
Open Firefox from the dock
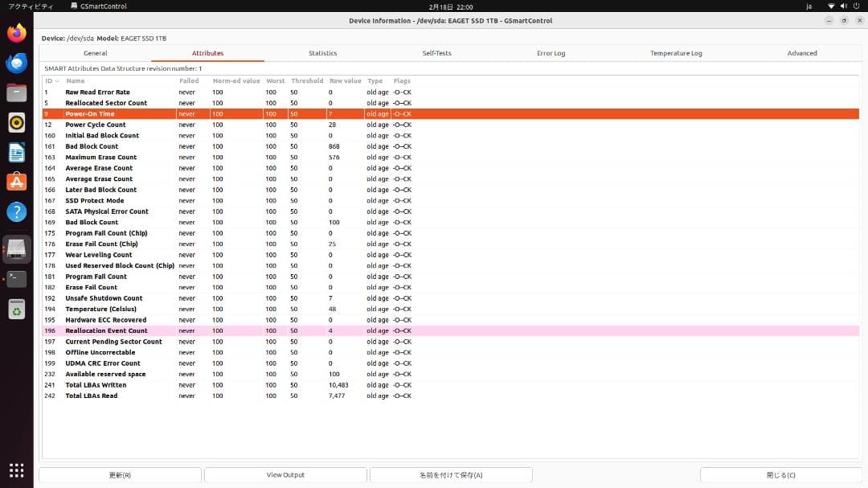[17, 33]
